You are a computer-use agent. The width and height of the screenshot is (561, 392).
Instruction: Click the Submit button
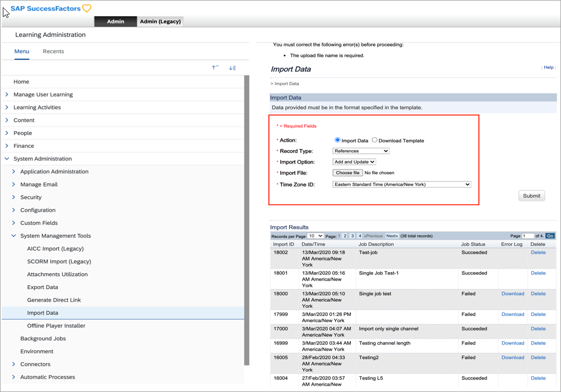[531, 195]
